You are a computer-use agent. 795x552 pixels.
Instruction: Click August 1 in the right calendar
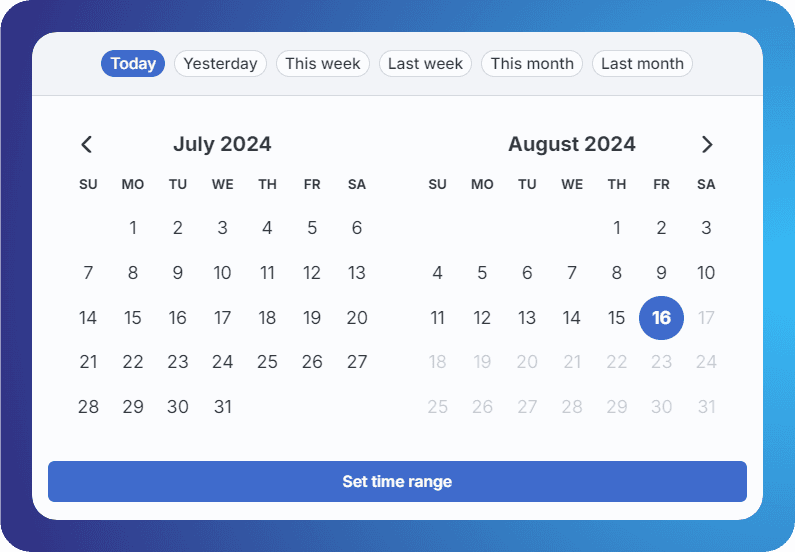(x=617, y=228)
